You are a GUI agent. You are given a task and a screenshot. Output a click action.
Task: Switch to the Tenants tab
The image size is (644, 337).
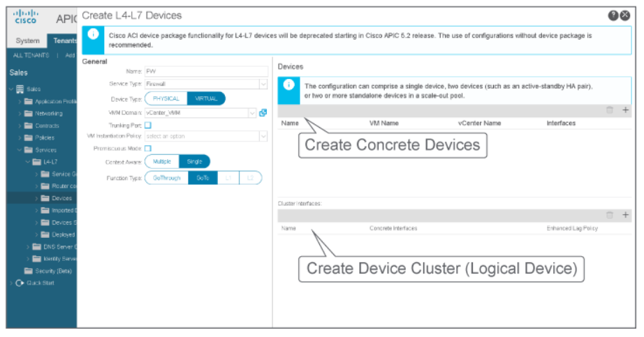(63, 41)
